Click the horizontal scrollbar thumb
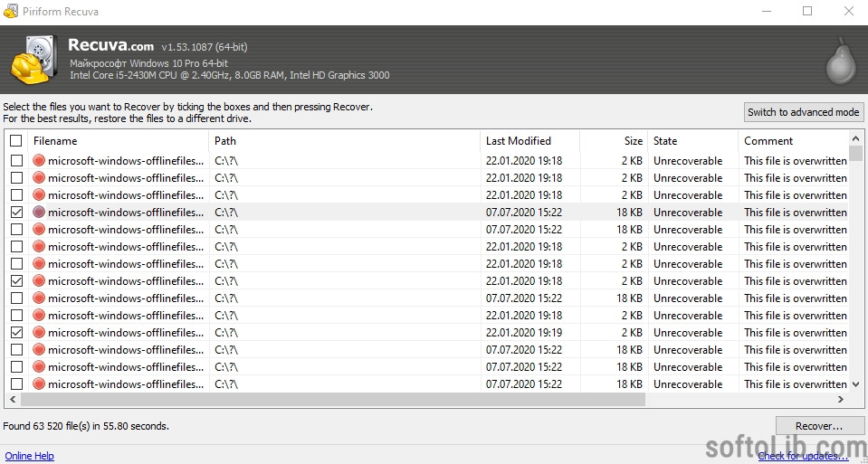Screen dimensions: 868x464 click(x=333, y=399)
